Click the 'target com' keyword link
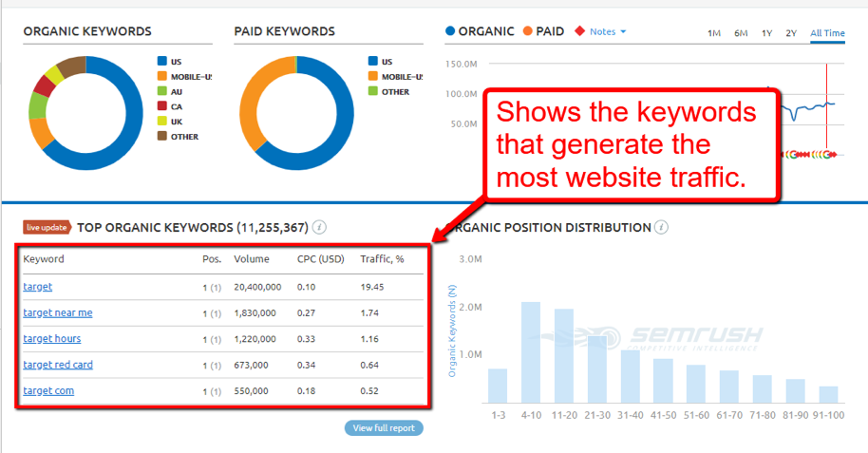868x453 pixels. [48, 390]
